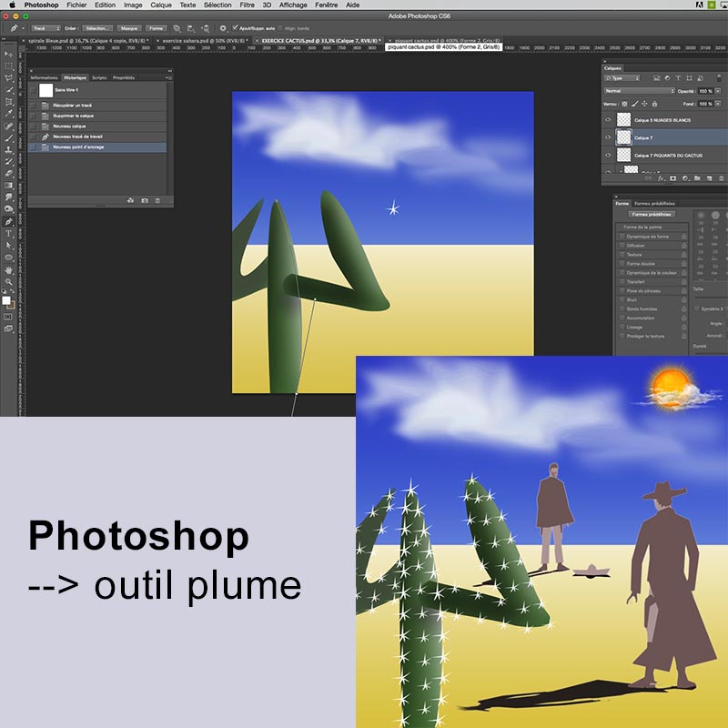Lock transparent pixels of the layer
Viewport: 728px width, 728px height.
click(625, 104)
